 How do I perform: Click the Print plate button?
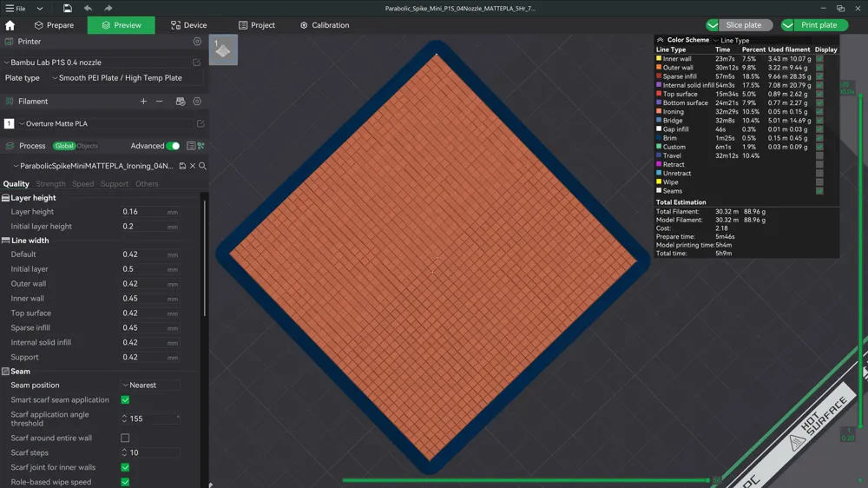pyautogui.click(x=814, y=25)
